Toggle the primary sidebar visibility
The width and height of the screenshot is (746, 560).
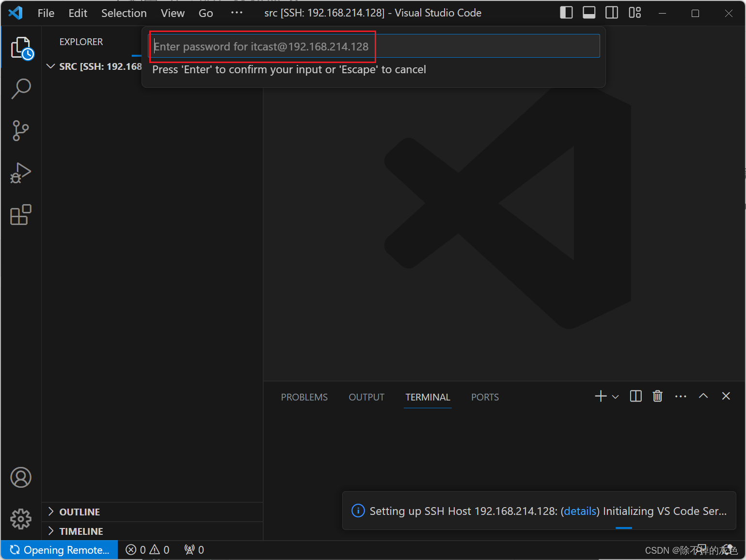click(566, 13)
